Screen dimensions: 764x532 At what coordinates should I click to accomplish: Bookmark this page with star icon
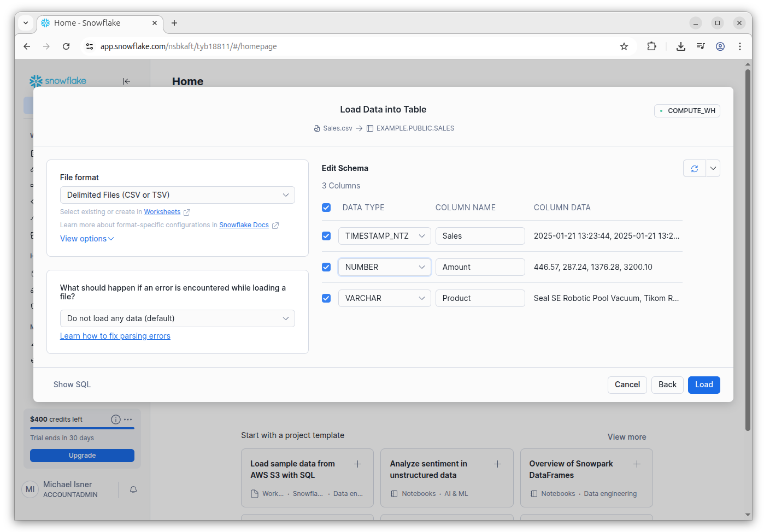click(x=624, y=46)
